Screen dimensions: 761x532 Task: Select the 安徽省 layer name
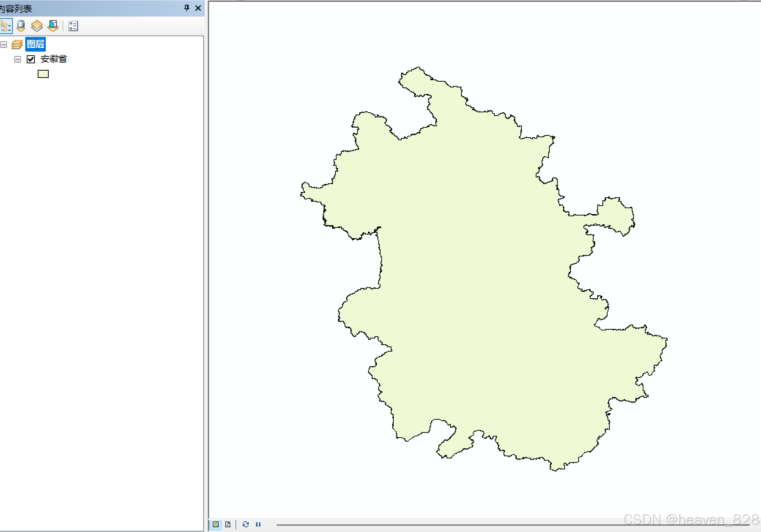point(53,59)
